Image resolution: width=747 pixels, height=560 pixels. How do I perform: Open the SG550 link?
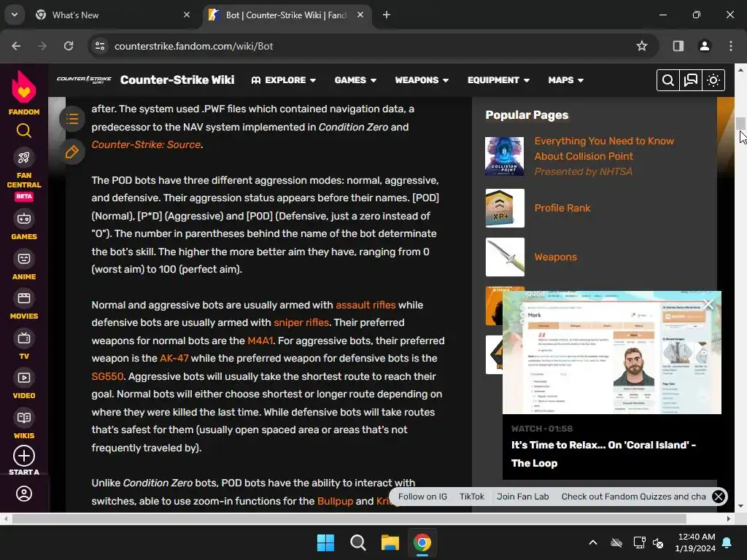pyautogui.click(x=107, y=376)
